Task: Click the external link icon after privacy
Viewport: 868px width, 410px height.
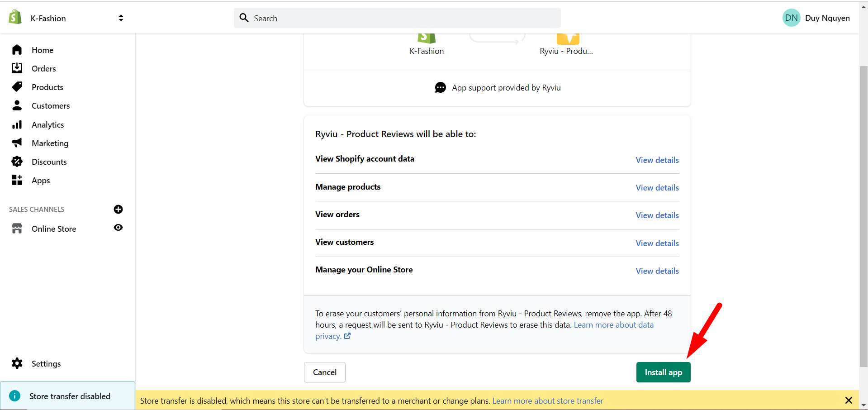Action: tap(347, 336)
